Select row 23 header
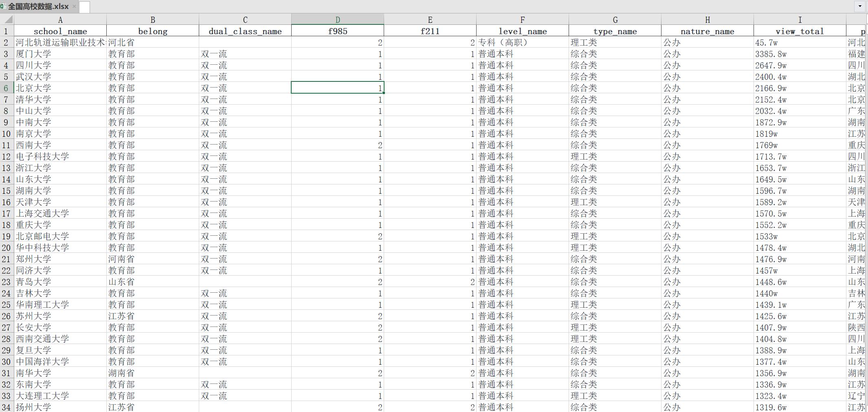 7,282
